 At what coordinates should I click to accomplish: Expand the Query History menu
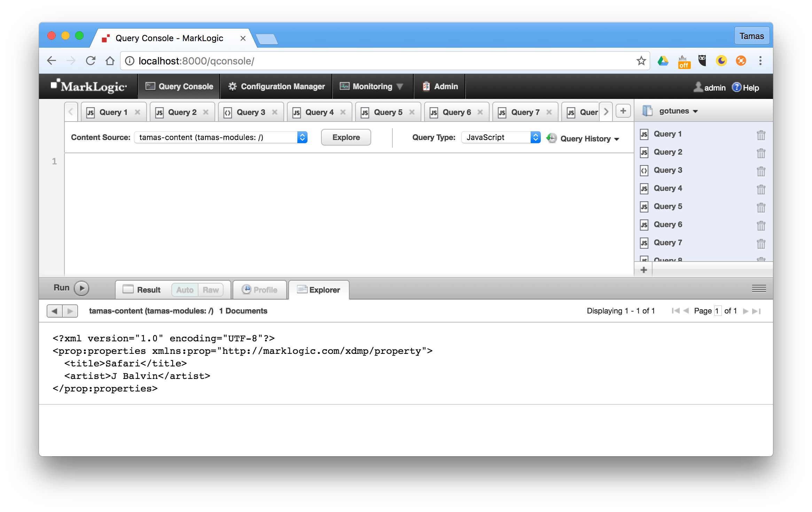(x=589, y=139)
